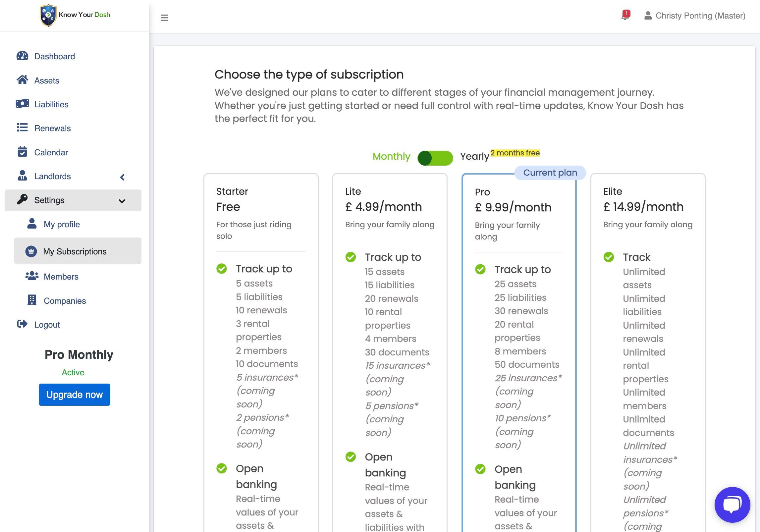Click the Liabilities money icon
760x532 pixels.
point(22,104)
